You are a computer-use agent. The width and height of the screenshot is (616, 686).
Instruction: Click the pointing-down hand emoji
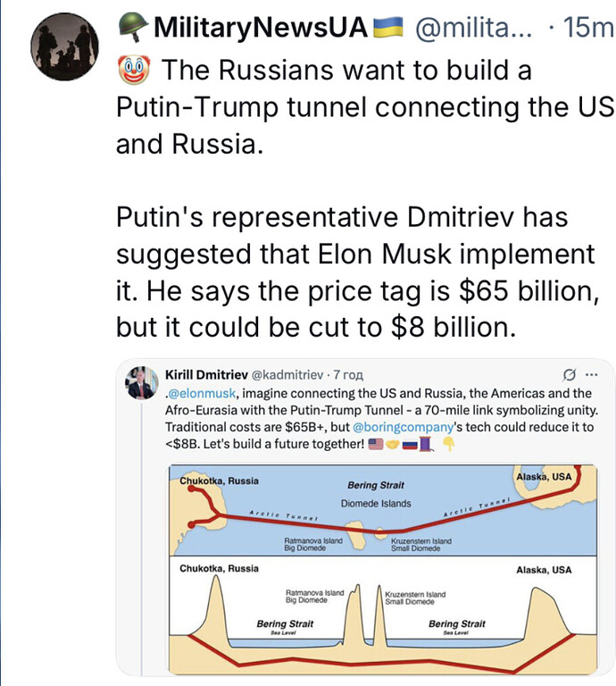(449, 444)
